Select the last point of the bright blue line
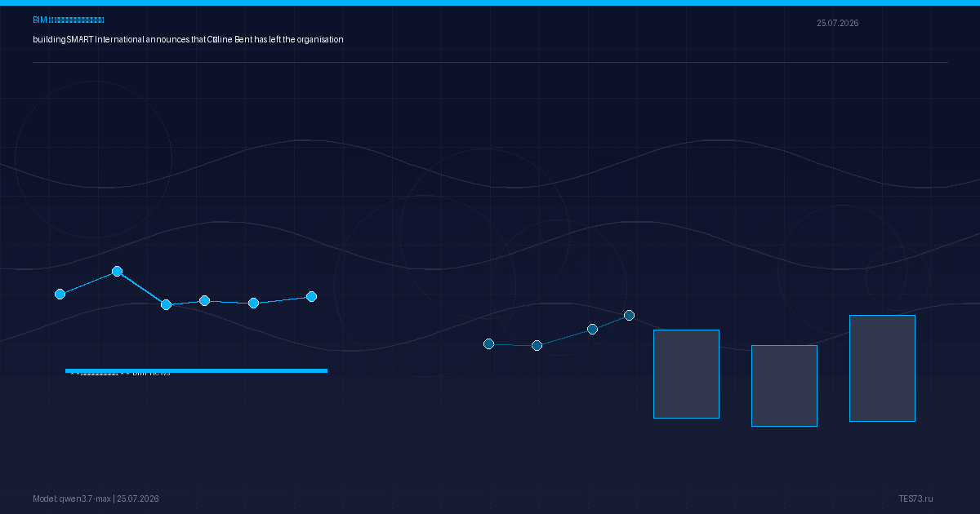The width and height of the screenshot is (980, 514). [311, 296]
